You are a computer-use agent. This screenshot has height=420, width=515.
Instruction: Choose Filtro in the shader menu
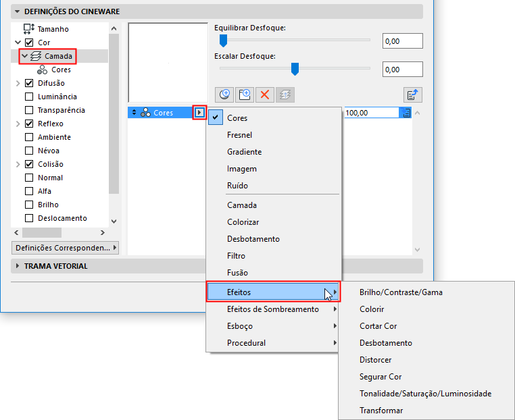tap(274, 256)
